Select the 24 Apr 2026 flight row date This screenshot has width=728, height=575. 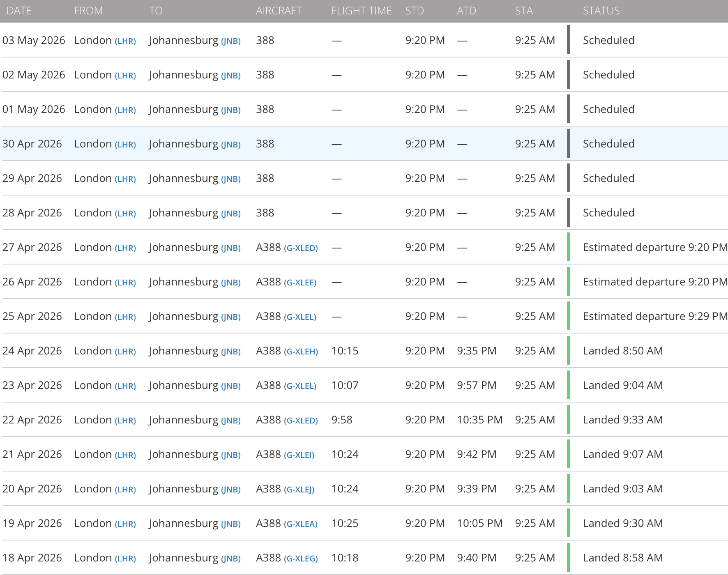click(32, 351)
